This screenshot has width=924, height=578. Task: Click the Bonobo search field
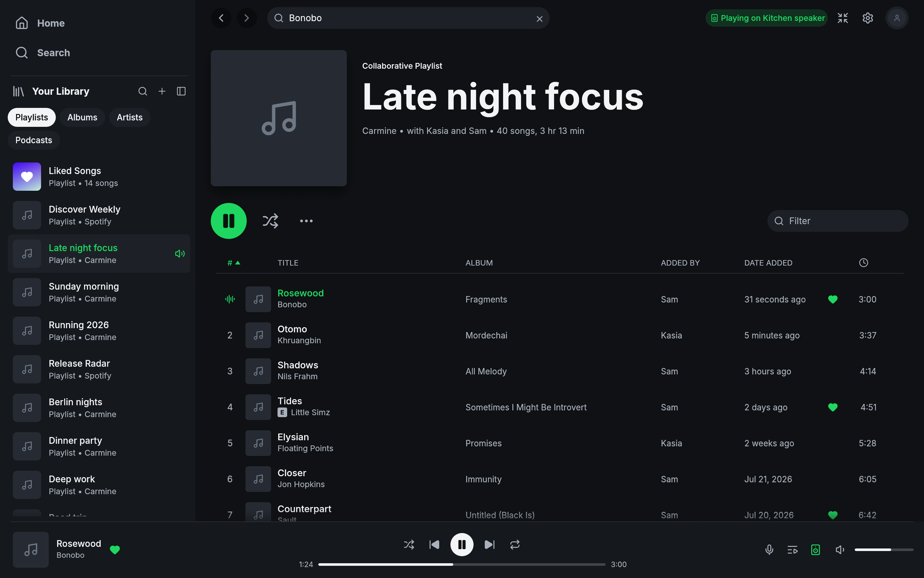[408, 18]
